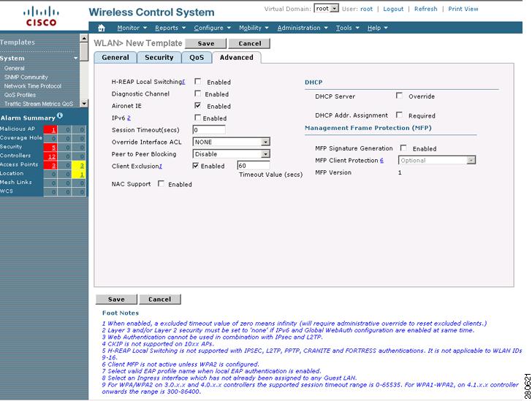
Task: Open MFP Client Protection dropdown
Action: pos(437,160)
